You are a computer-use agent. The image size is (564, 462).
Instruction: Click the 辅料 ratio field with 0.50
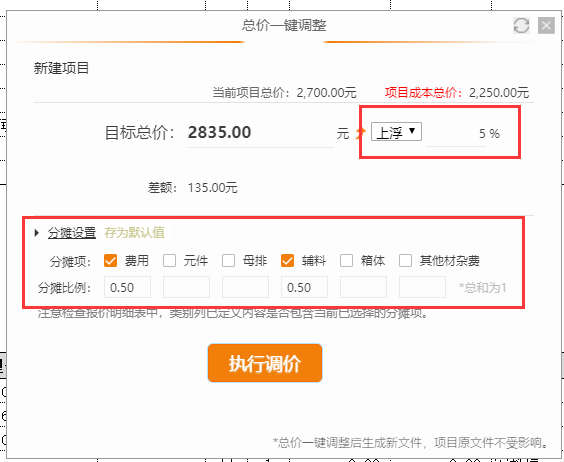304,287
